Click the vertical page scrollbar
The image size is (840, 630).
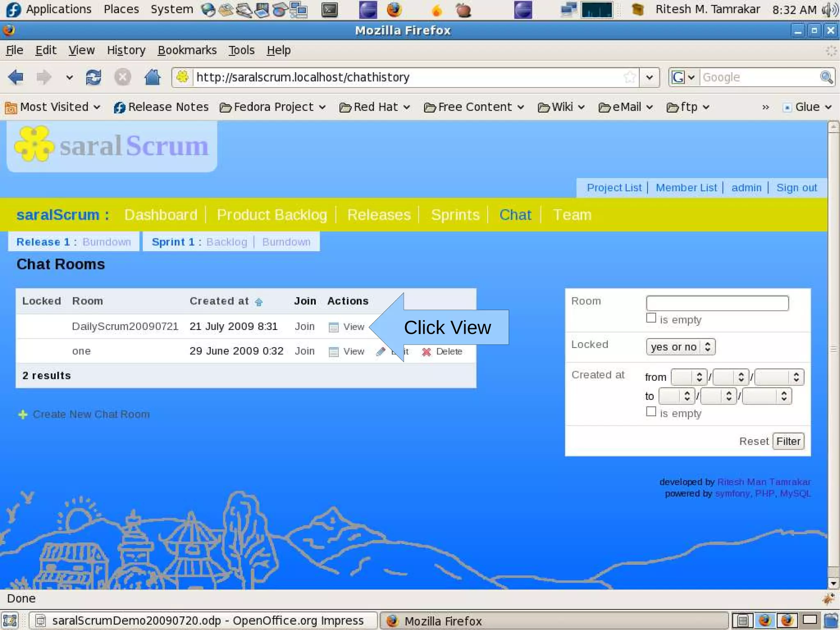click(x=833, y=349)
